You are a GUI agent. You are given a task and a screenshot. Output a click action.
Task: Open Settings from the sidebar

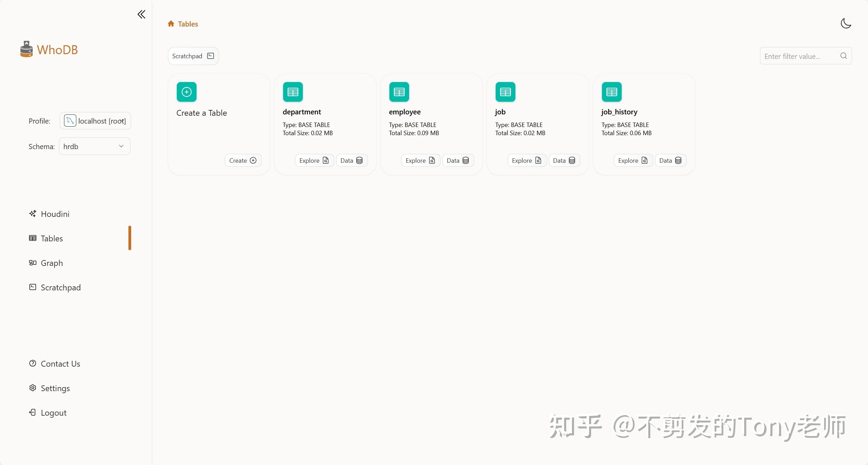55,388
